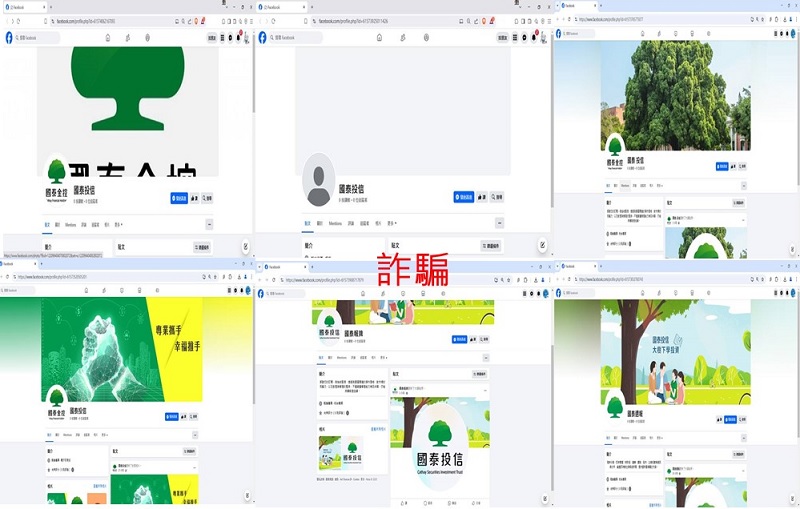Click default grey avatar in the blank-cover window
Viewport: 800px width, 509px height.
tap(319, 180)
